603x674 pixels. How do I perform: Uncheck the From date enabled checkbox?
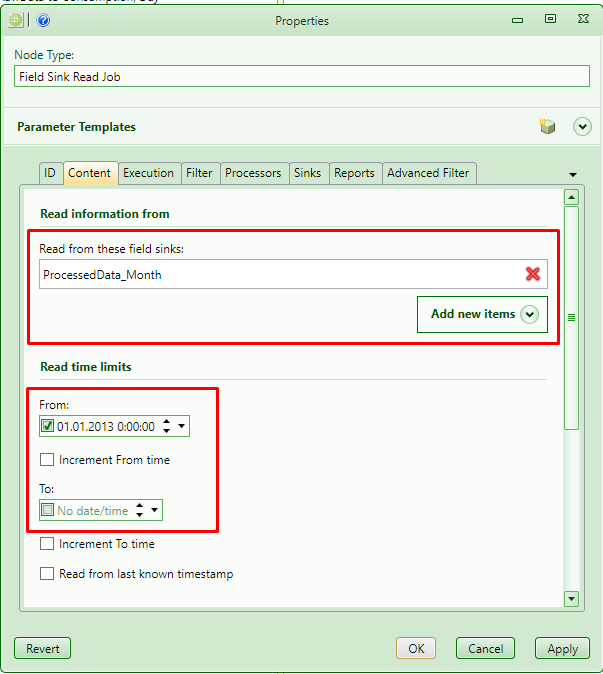click(x=47, y=426)
